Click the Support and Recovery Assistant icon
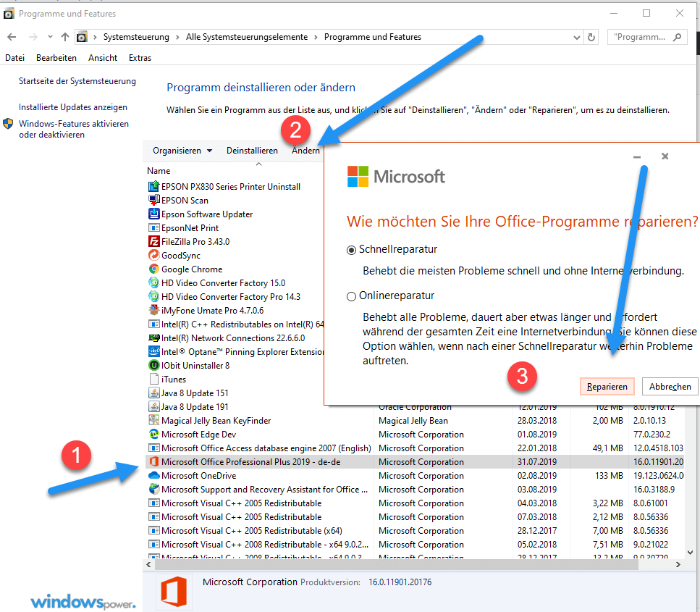Viewport: 700px width, 612px height. click(153, 489)
